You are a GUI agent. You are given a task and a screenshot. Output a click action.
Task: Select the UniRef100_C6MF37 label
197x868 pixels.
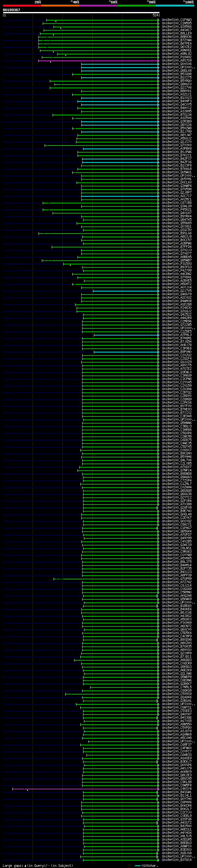click(177, 745)
